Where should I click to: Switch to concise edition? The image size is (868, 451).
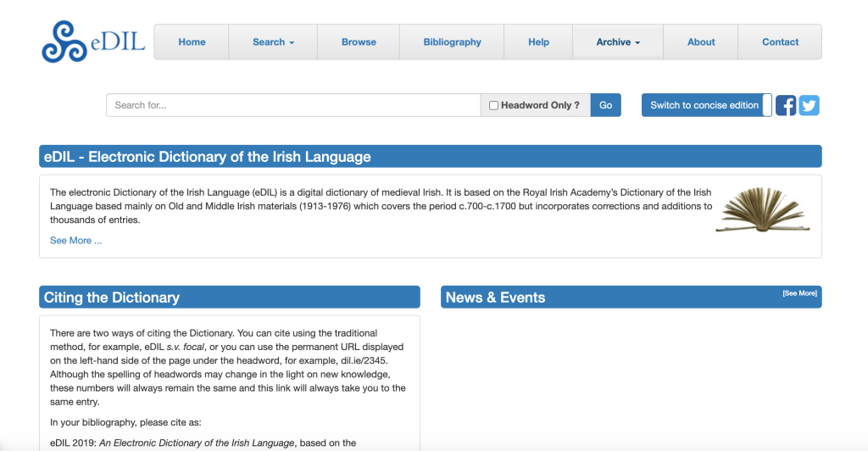[704, 105]
